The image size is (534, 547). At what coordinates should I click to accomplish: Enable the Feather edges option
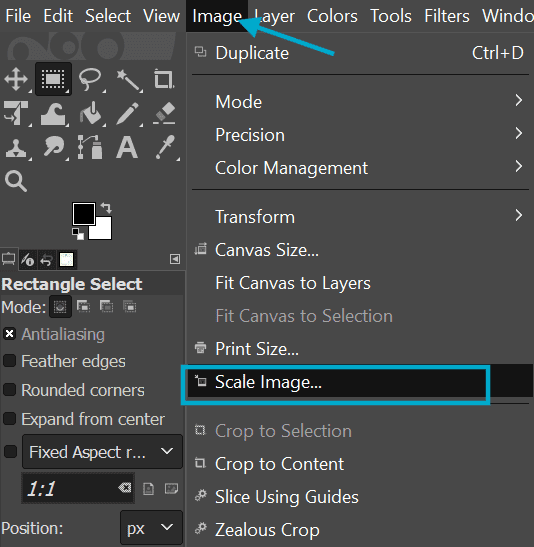click(9, 361)
